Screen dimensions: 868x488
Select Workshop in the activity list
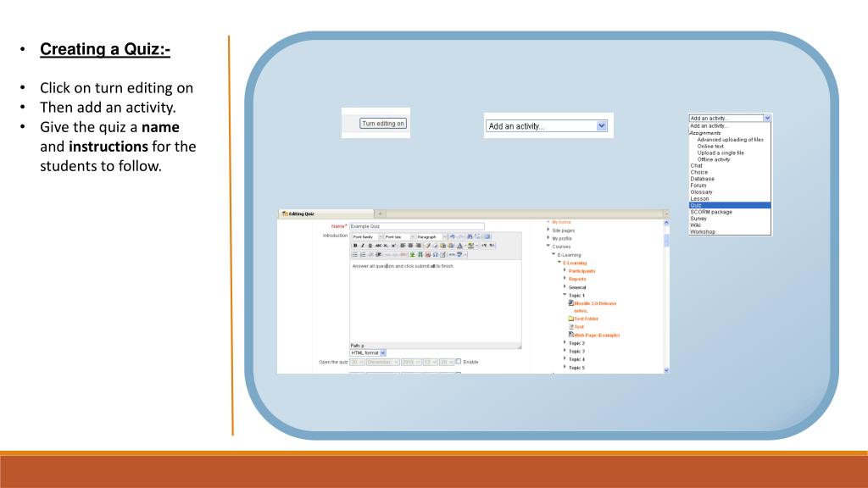click(x=703, y=232)
